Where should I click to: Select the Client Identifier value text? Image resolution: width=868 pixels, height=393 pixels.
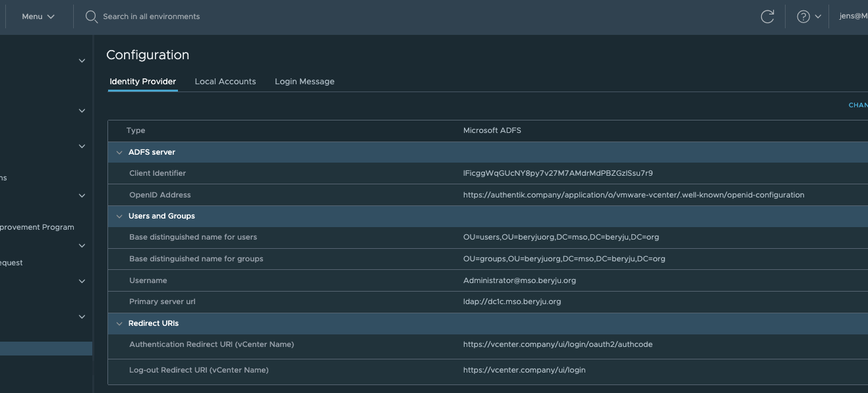click(558, 173)
